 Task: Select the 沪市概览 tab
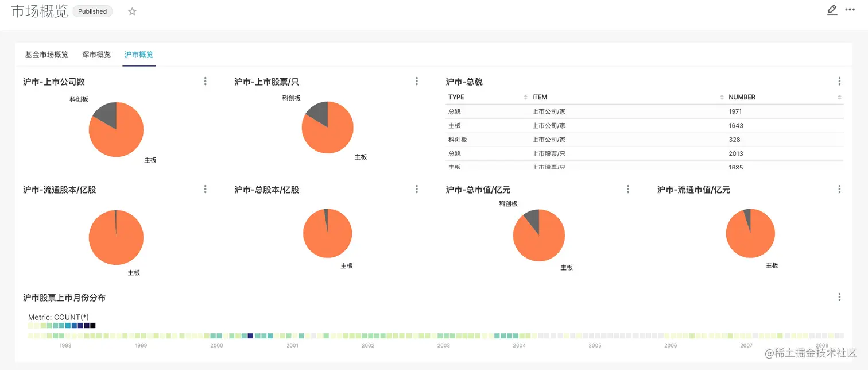coord(139,55)
